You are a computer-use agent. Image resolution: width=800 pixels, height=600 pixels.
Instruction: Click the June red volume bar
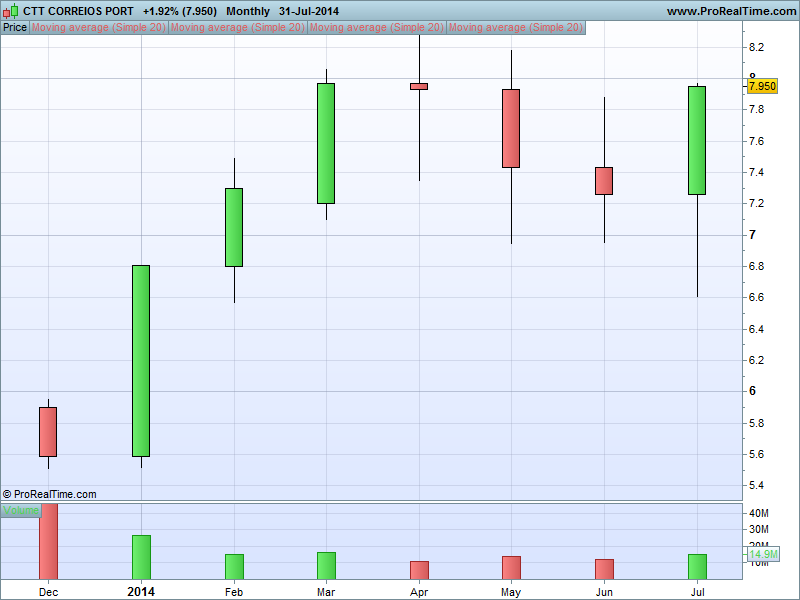(605, 569)
